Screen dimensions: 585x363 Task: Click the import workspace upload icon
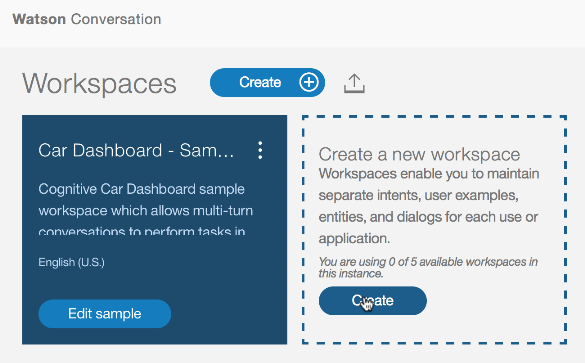point(354,83)
